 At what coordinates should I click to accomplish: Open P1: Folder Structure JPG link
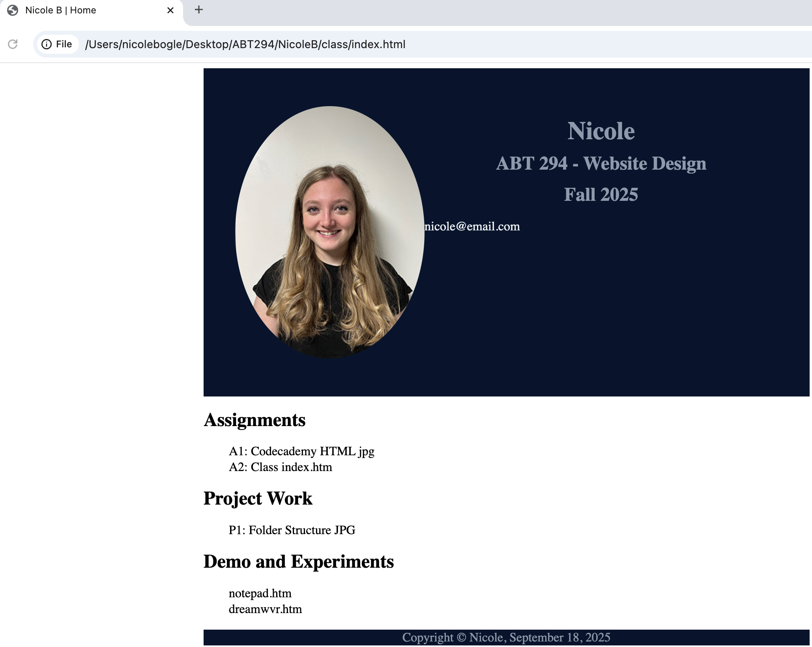point(292,530)
